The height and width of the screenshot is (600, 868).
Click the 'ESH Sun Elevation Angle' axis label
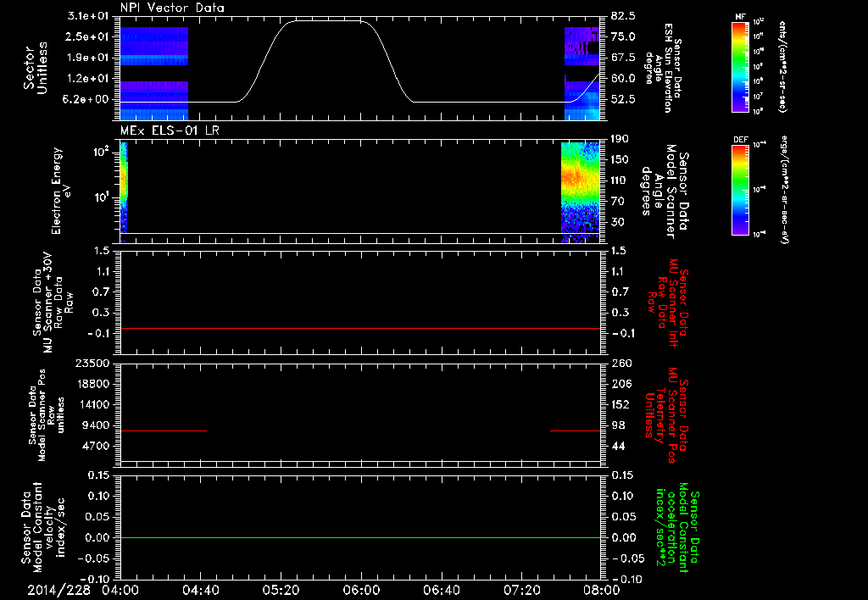(663, 68)
